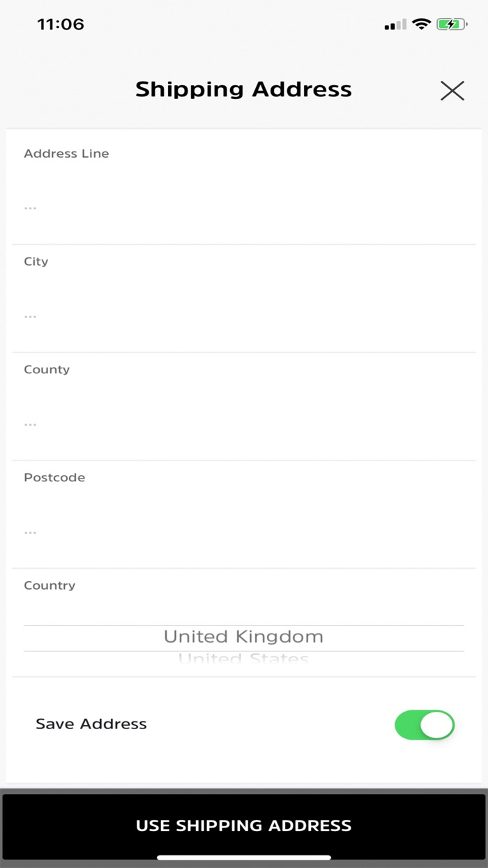Click the City label text
The image size is (488, 868).
pos(36,262)
